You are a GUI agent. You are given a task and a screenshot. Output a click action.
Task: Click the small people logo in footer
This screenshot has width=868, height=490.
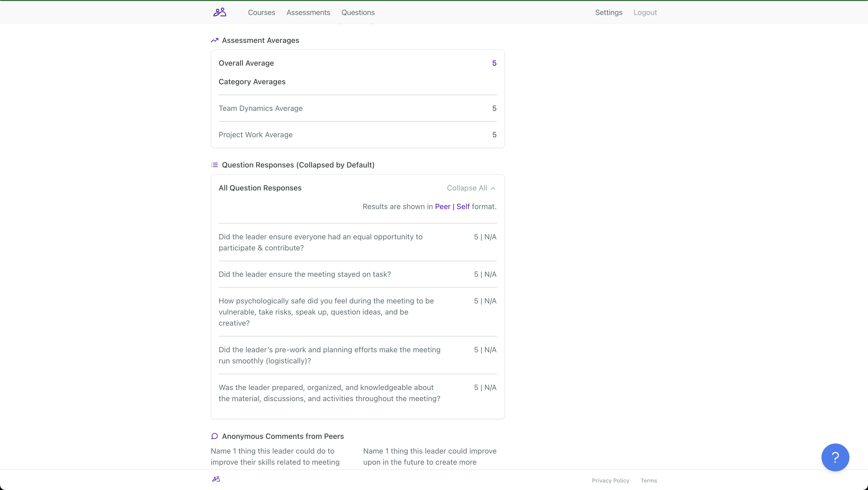click(216, 479)
